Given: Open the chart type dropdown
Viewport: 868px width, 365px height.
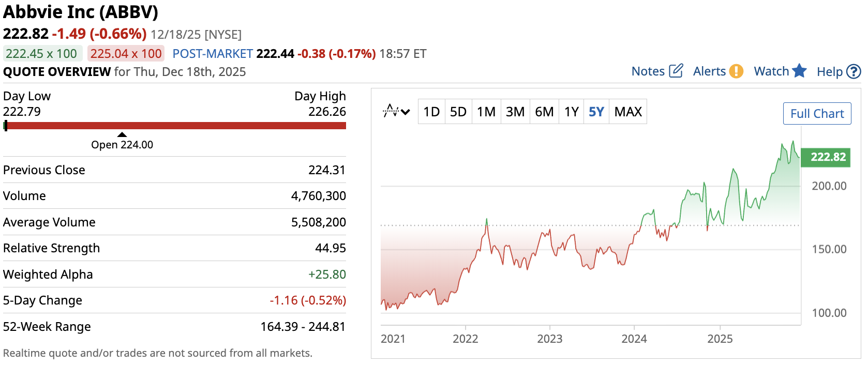Looking at the screenshot, I should 396,112.
